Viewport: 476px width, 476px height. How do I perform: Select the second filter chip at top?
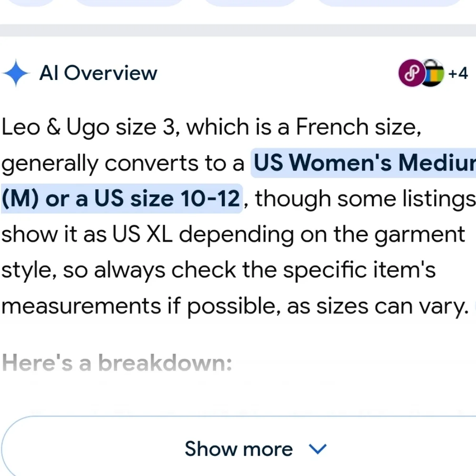129,2
